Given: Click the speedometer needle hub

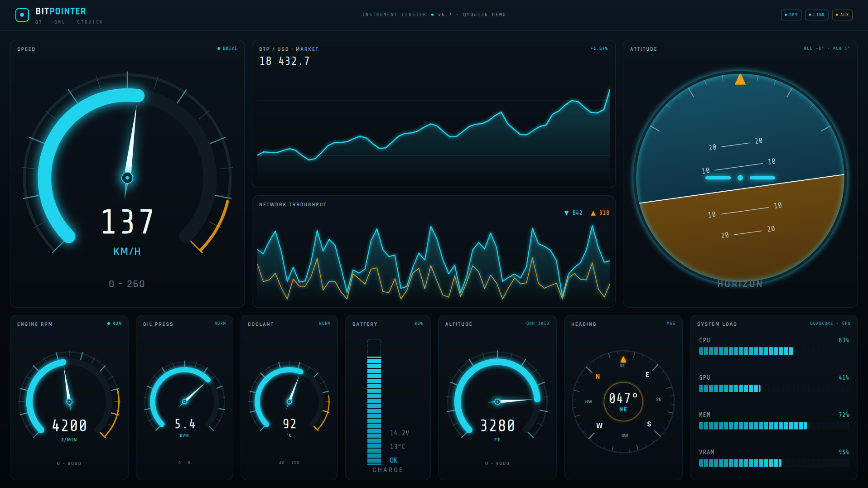Looking at the screenshot, I should click(x=127, y=178).
